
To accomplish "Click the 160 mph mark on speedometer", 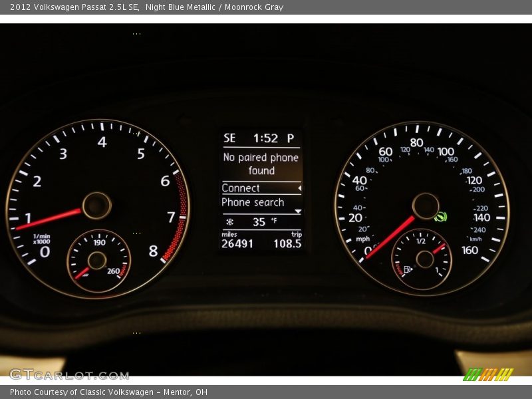I will pos(470,251).
